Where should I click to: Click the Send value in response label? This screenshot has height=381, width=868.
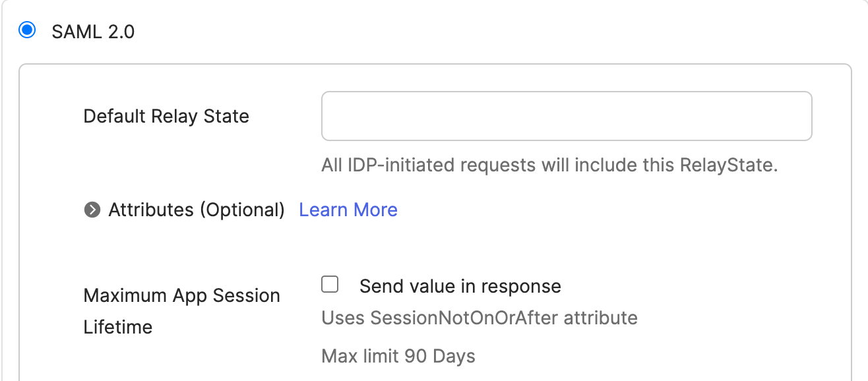460,287
